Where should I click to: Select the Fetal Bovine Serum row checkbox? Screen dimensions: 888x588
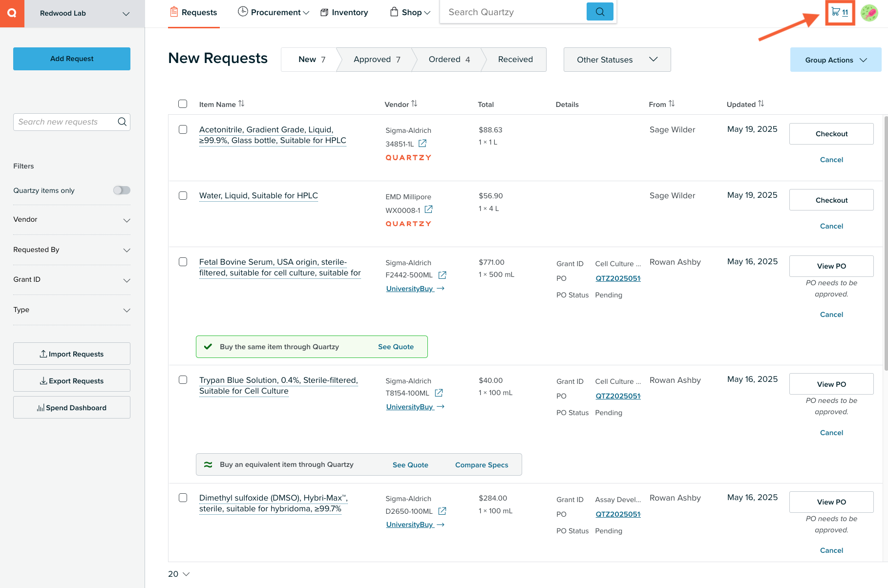click(x=183, y=262)
